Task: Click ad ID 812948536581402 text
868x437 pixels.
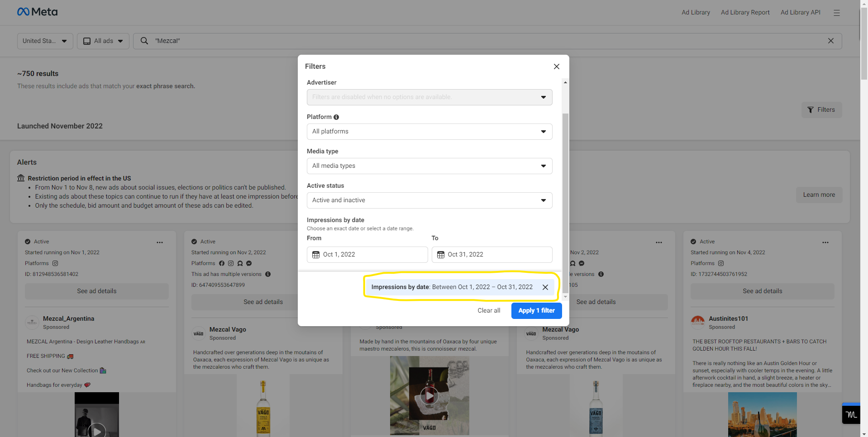Action: (x=52, y=274)
